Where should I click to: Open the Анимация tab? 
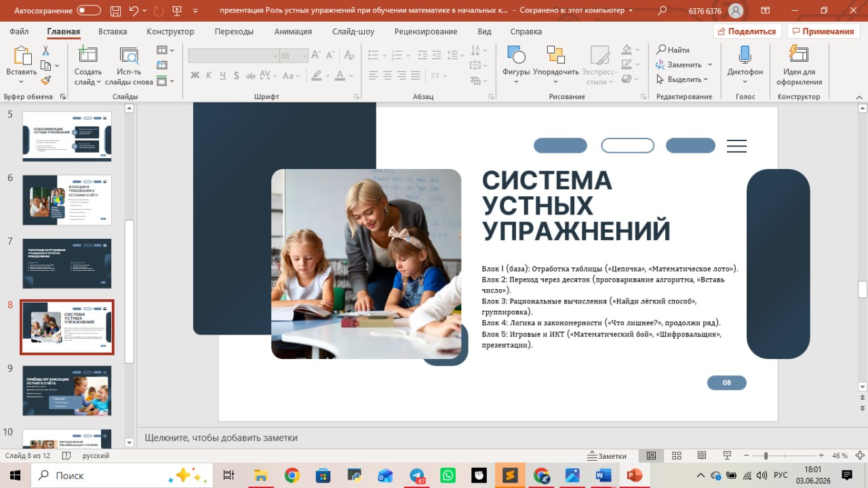point(293,31)
